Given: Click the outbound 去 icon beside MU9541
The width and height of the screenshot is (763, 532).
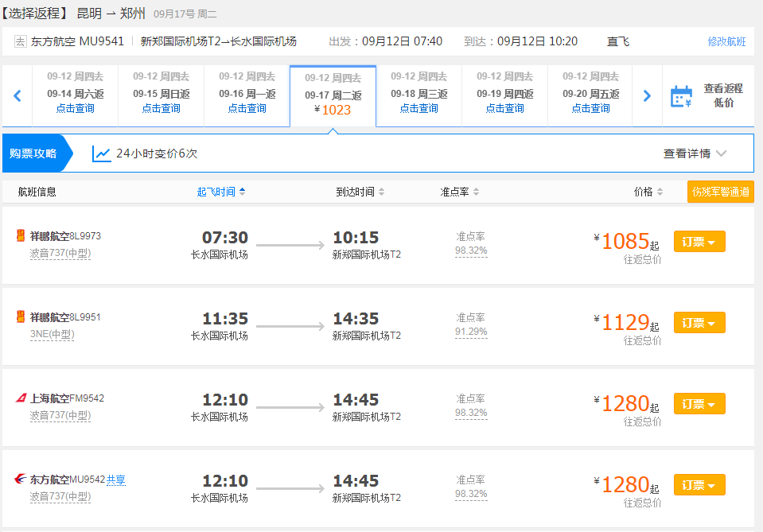Looking at the screenshot, I should click(x=20, y=41).
